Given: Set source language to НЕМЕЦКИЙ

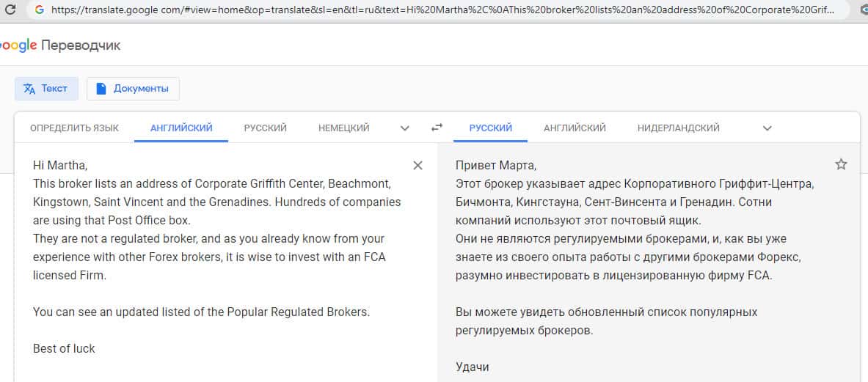Looking at the screenshot, I should 344,128.
